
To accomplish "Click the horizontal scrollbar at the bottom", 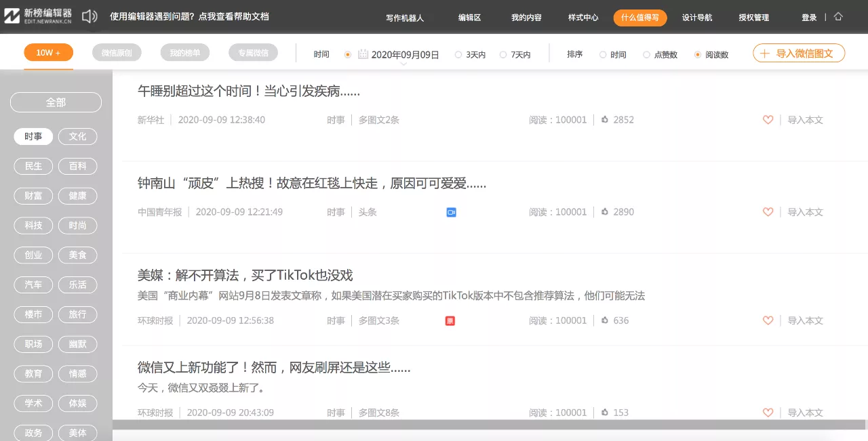I will coord(490,425).
